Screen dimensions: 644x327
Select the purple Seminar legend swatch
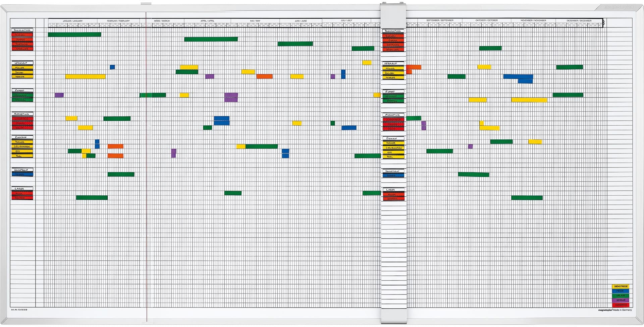pos(621,300)
